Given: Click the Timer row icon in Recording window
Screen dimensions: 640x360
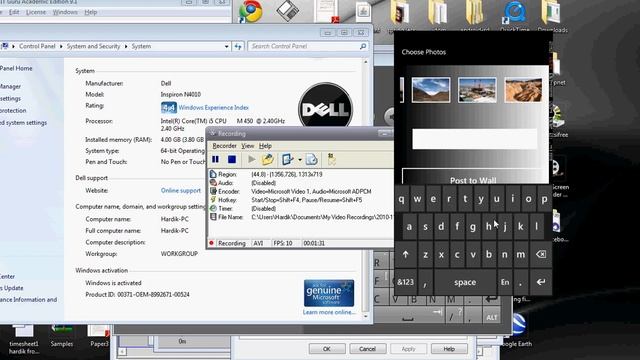Looking at the screenshot, I should [x=213, y=208].
